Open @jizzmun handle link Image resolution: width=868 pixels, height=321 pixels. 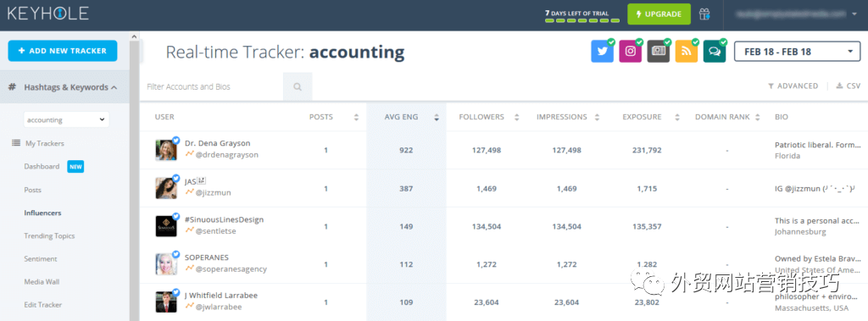click(x=213, y=193)
